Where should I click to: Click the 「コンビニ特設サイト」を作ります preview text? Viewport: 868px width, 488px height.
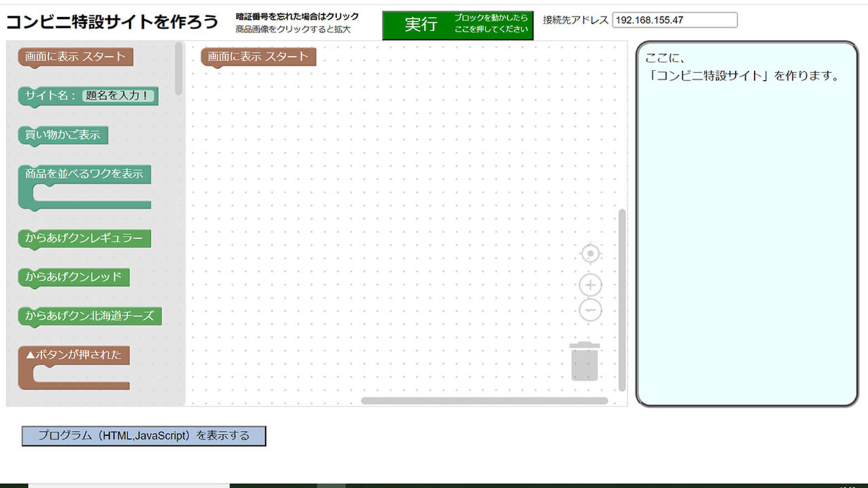pos(743,76)
